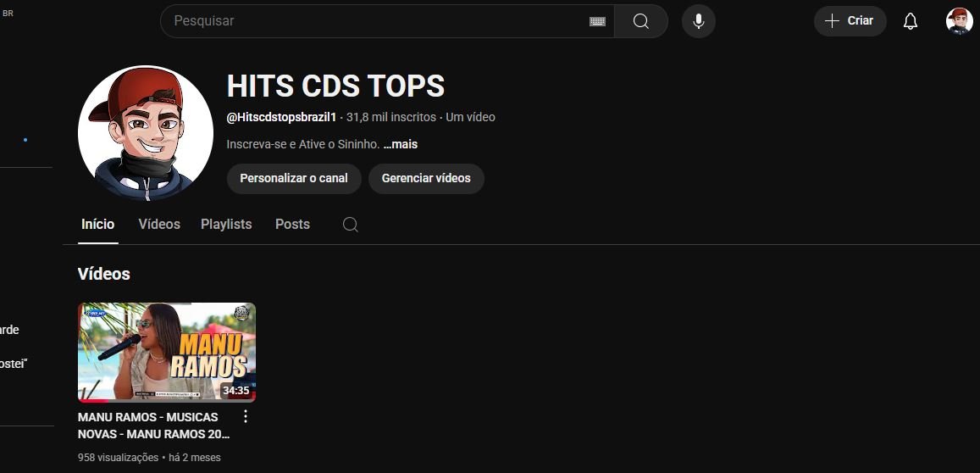This screenshot has width=980, height=473.
Task: Open the Posts tab
Action: click(292, 225)
